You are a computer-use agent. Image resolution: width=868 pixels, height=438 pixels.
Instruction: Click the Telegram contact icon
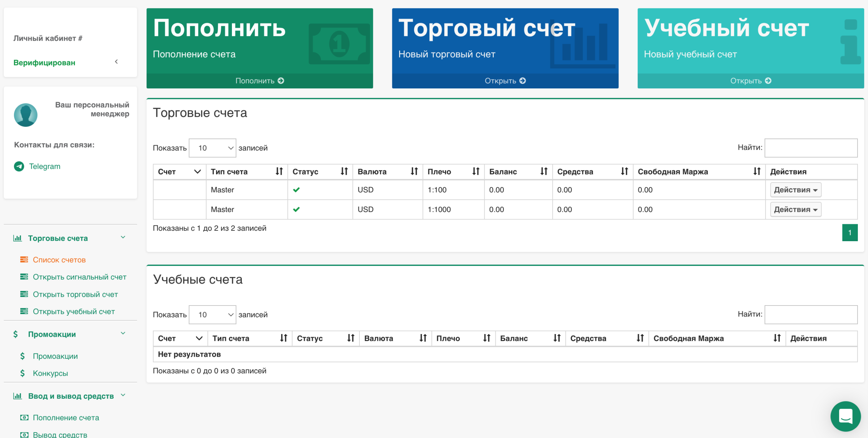click(x=19, y=166)
